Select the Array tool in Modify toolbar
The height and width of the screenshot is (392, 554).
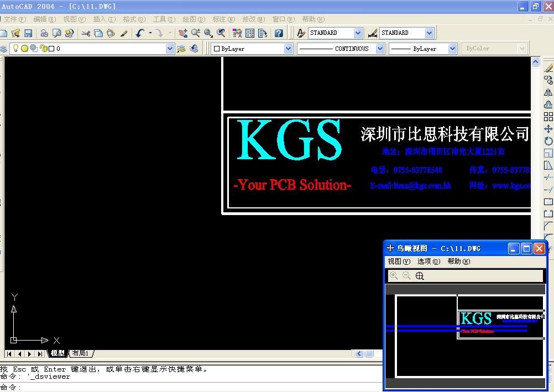click(548, 117)
